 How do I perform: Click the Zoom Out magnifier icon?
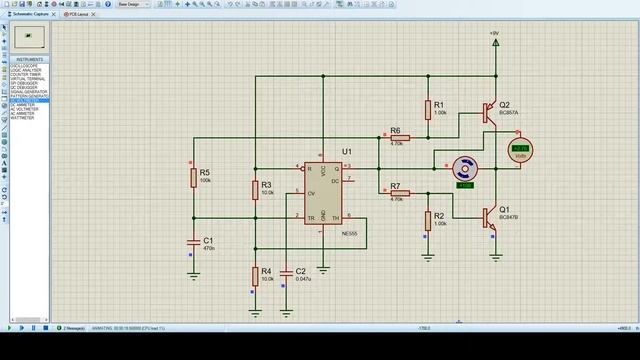[x=202, y=4]
